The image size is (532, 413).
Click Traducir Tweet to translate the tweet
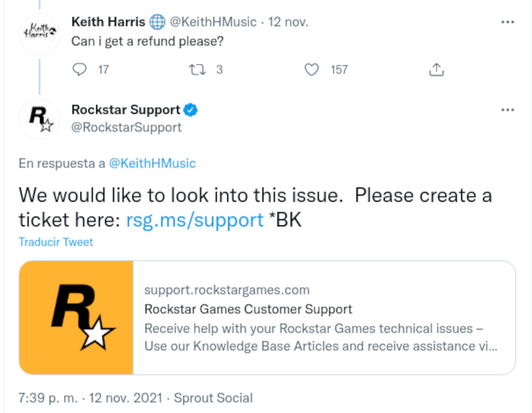(56, 242)
